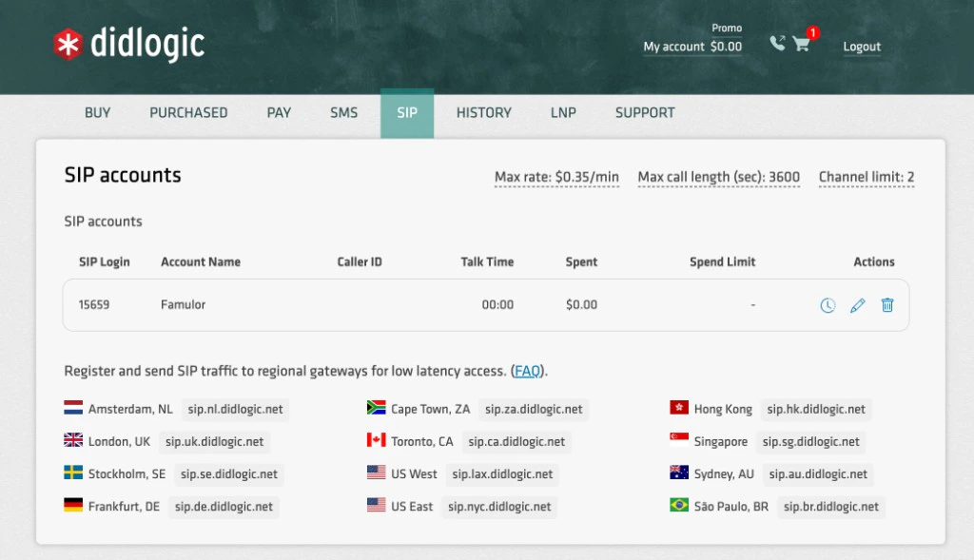Open the shopping cart icon
Viewport: 974px width, 560px height.
pos(801,44)
